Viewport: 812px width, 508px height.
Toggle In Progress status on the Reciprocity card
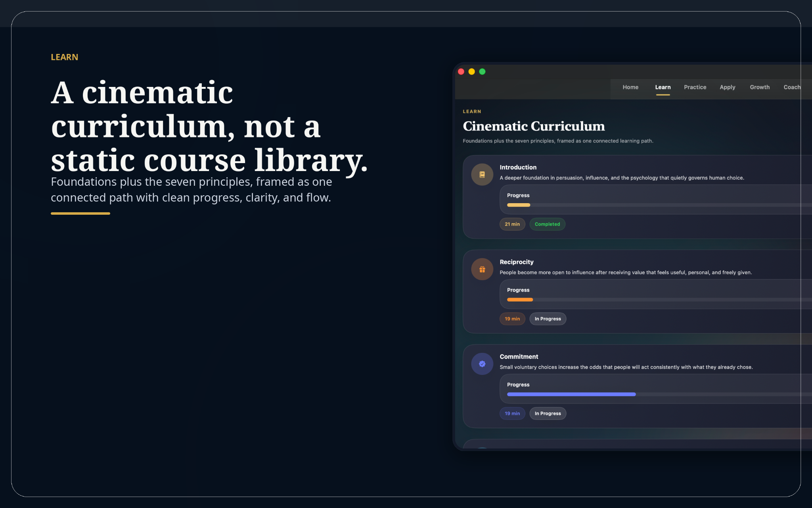click(548, 319)
